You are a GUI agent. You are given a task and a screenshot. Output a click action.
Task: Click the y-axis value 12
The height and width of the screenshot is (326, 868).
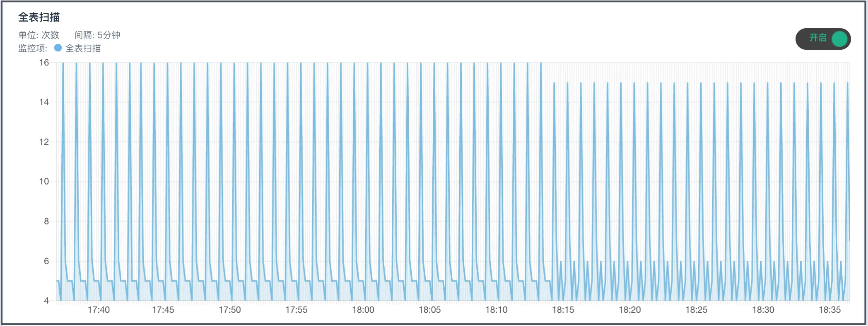[x=44, y=142]
